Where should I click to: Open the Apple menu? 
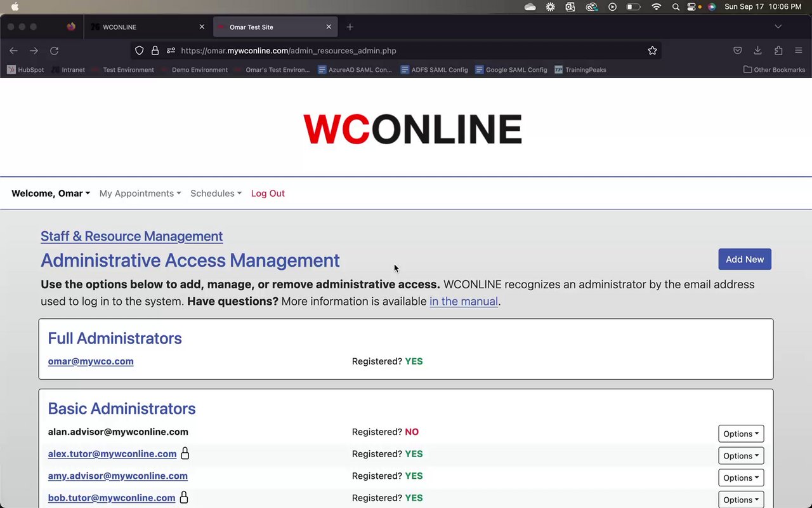coord(15,6)
